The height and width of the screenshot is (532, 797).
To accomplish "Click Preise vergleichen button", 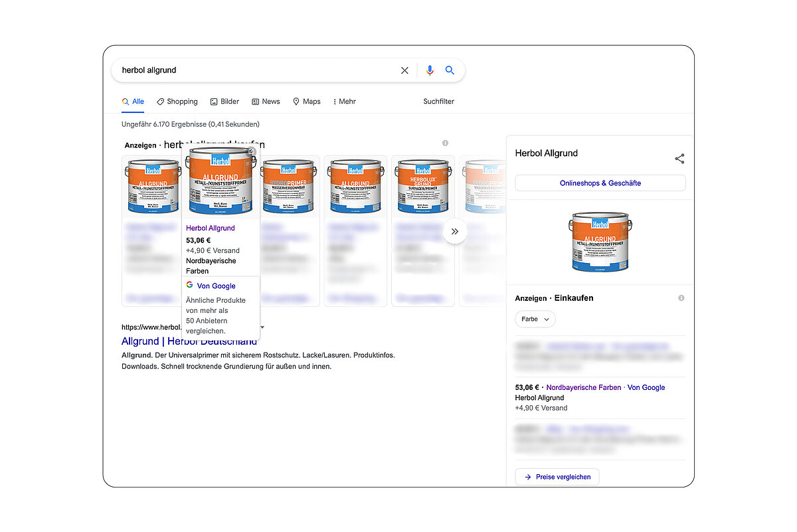I will pos(557,477).
